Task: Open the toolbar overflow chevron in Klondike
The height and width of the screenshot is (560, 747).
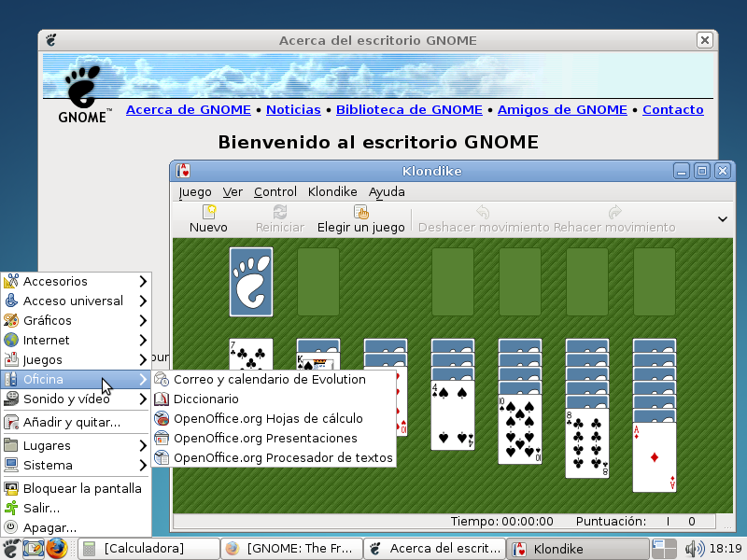Action: 722,218
